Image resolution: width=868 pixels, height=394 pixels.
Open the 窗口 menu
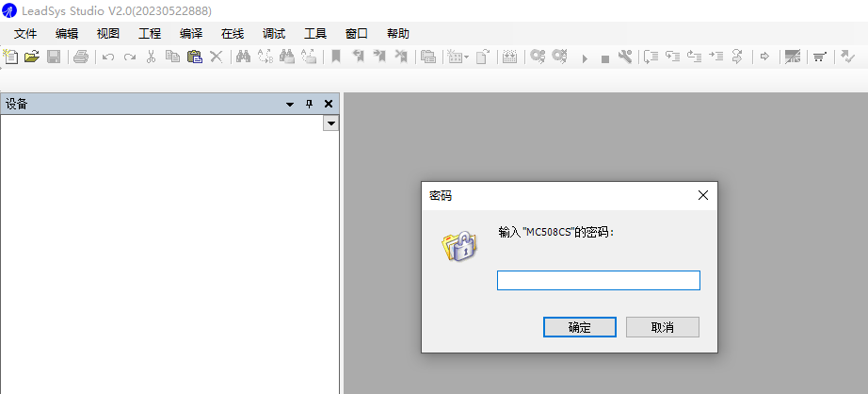pyautogui.click(x=357, y=34)
